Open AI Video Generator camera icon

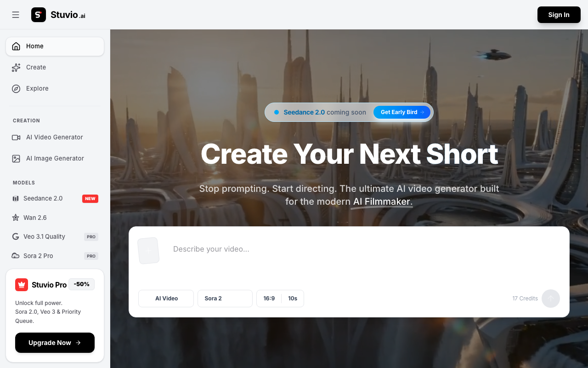click(16, 137)
